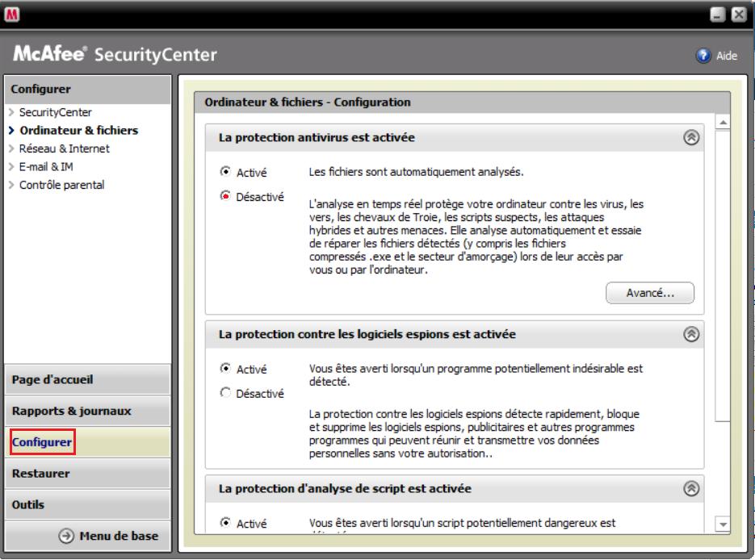
Task: Click the scrollbar down arrow
Action: [x=723, y=524]
